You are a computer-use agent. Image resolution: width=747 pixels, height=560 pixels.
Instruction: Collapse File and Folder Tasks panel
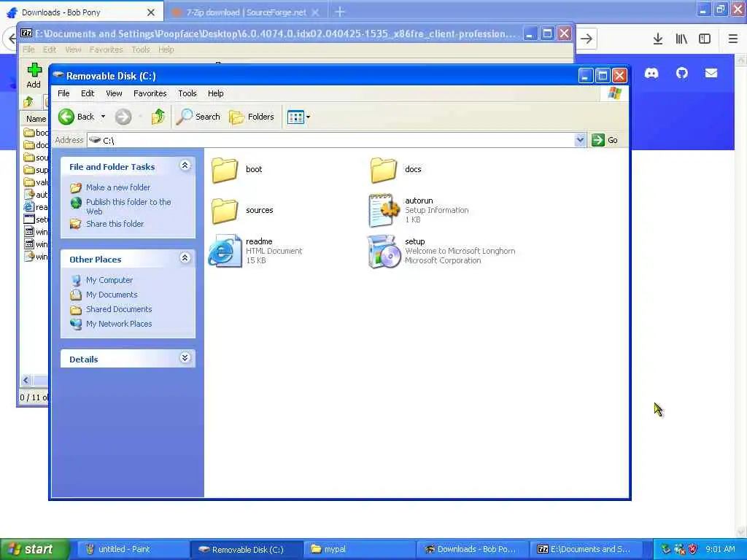click(185, 166)
